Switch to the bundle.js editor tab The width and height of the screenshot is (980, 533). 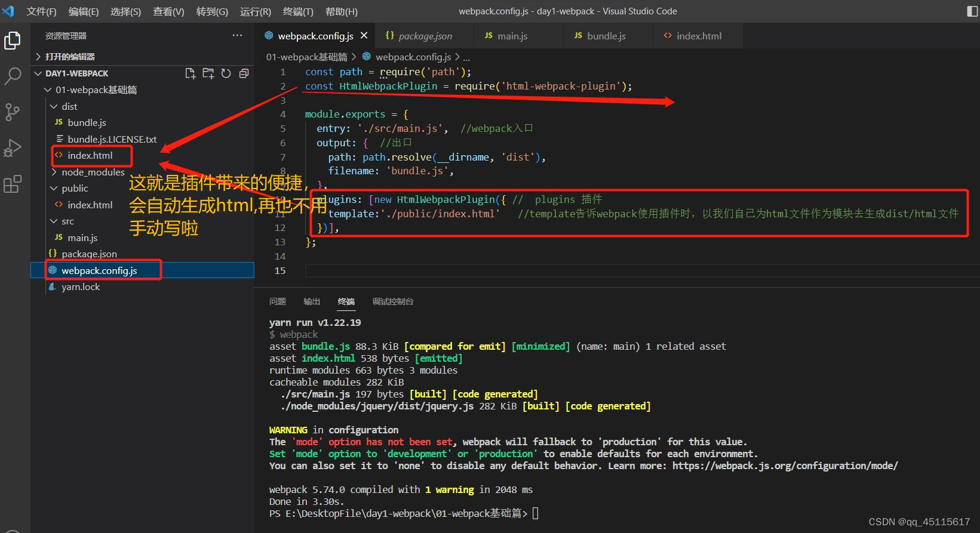tap(607, 36)
